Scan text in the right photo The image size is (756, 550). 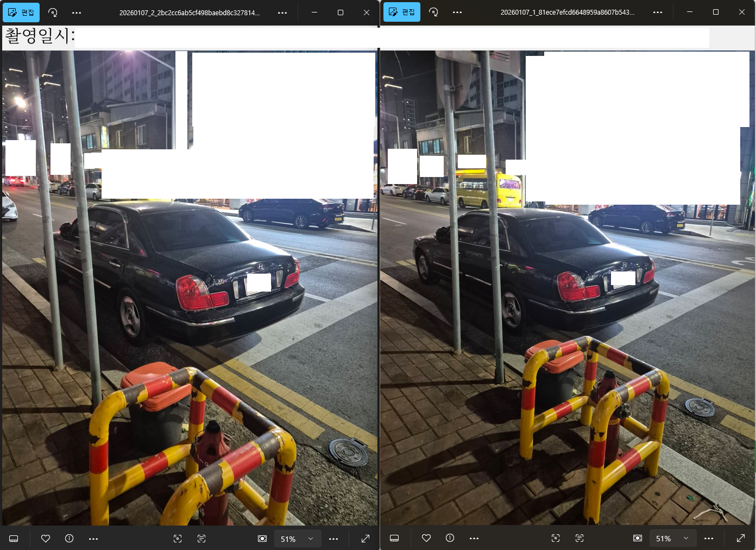click(x=579, y=538)
